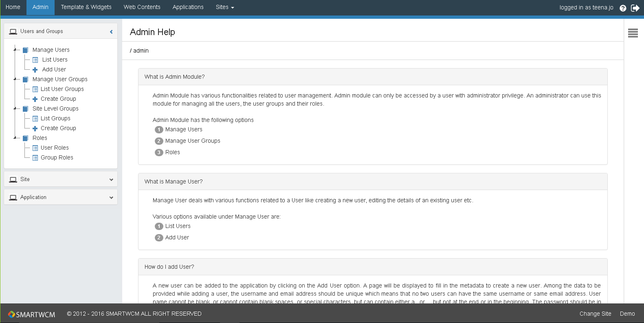Image resolution: width=644 pixels, height=323 pixels.
Task: Click the Application panel laptop icon
Action: coord(13,197)
